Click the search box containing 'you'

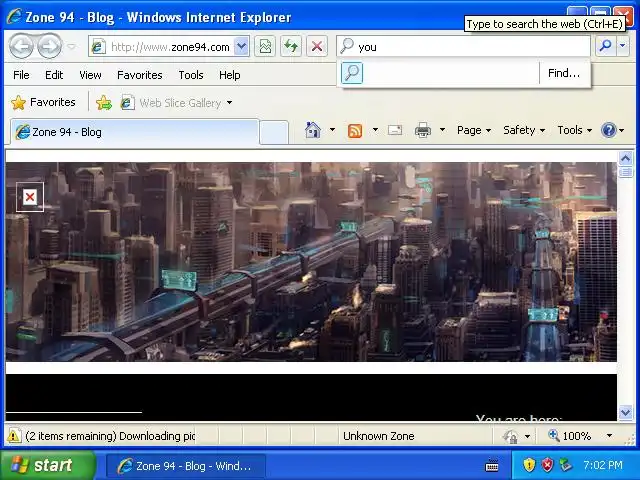(x=464, y=47)
